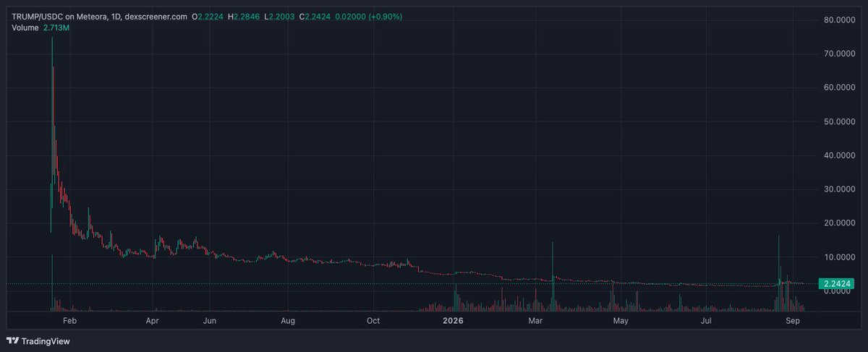Image resolution: width=868 pixels, height=352 pixels.
Task: Select the Feb label on time axis
Action: pos(70,319)
